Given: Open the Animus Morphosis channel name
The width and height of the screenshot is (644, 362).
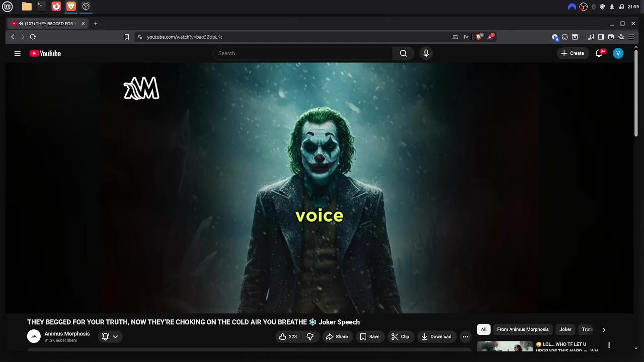Looking at the screenshot, I should (67, 334).
